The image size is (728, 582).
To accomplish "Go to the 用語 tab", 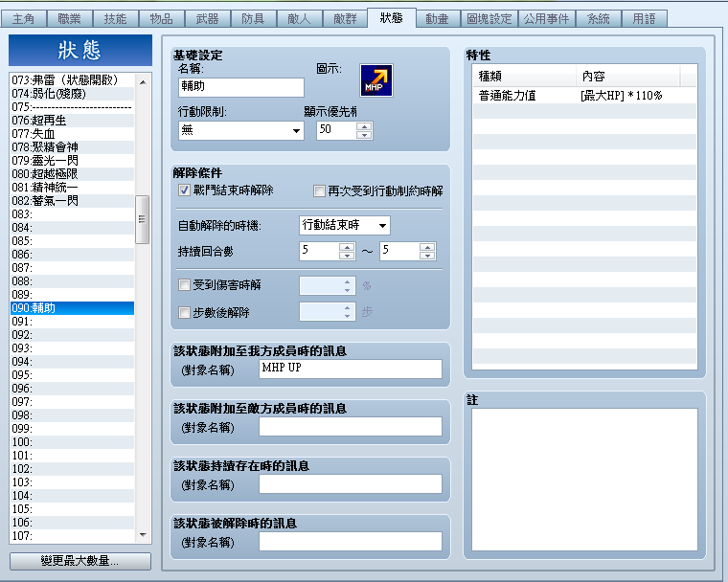I will coord(645,19).
